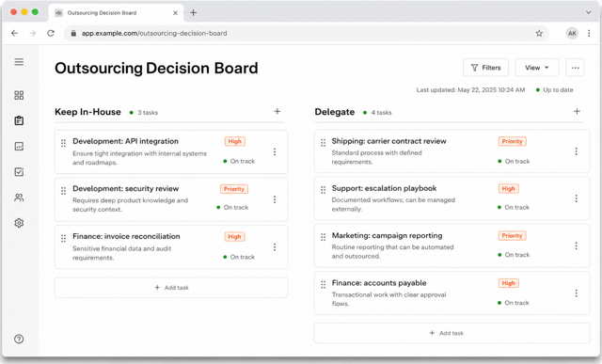Grab drag handle of invoice reconciliation card
The height and width of the screenshot is (364, 602).
click(63, 239)
